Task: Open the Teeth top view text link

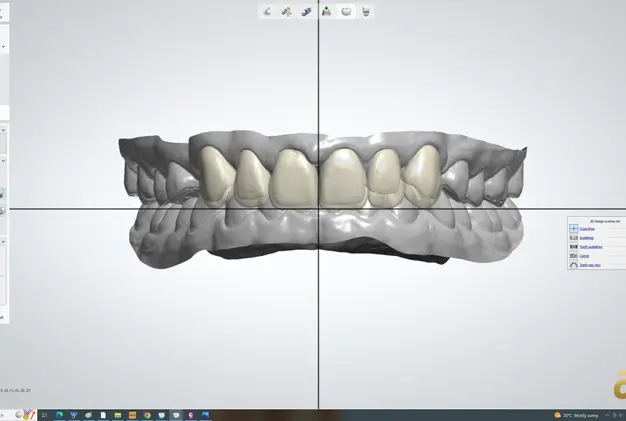Action: (590, 265)
